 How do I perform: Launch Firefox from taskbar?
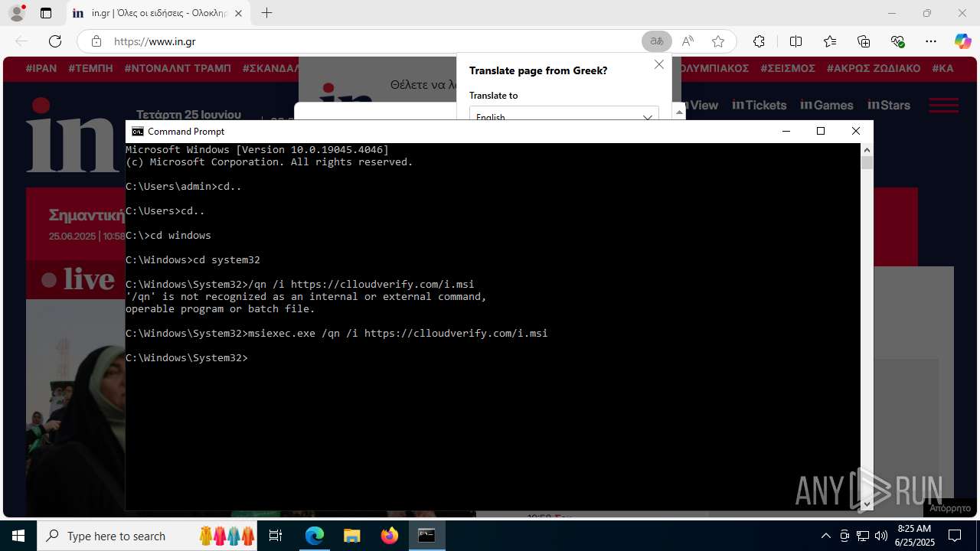coord(390,536)
